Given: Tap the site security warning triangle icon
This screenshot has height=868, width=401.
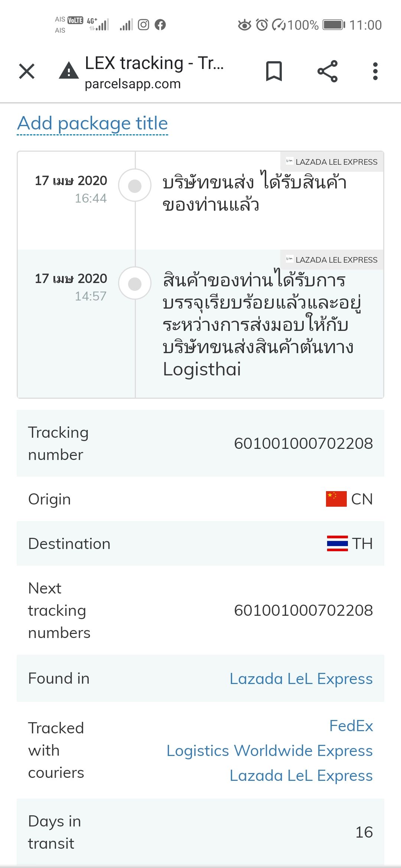Looking at the screenshot, I should 69,70.
